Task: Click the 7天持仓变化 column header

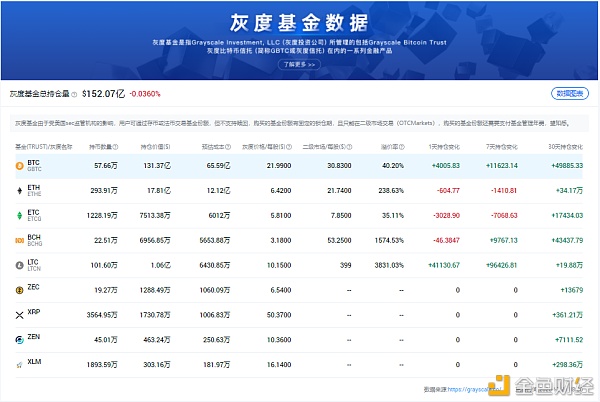Action: pyautogui.click(x=502, y=147)
